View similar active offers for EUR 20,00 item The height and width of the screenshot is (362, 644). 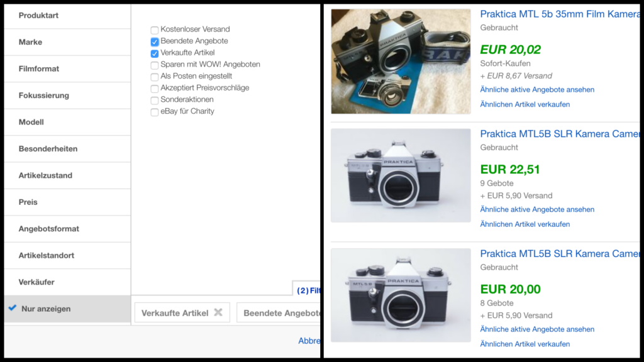coord(537,329)
